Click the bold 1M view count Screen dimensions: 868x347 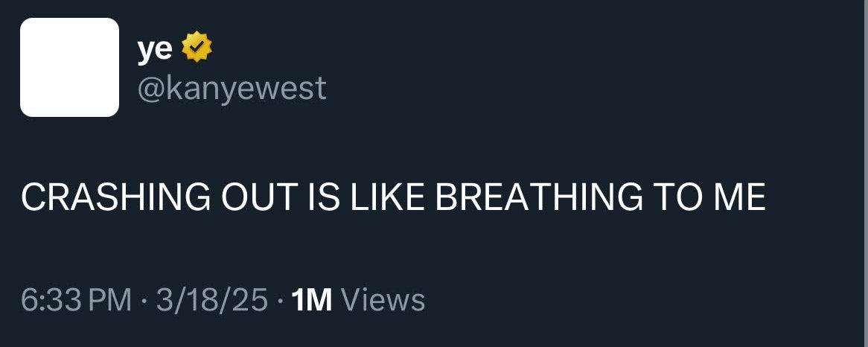click(x=311, y=299)
